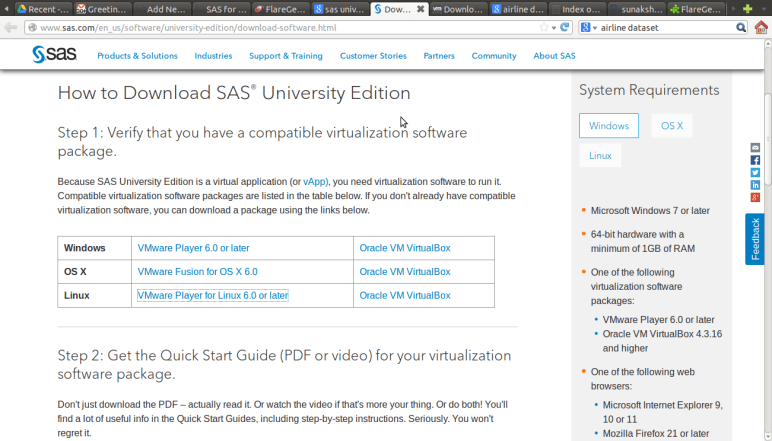This screenshot has height=441, width=772.
Task: Switch to the Greetings tab
Action: click(x=103, y=9)
